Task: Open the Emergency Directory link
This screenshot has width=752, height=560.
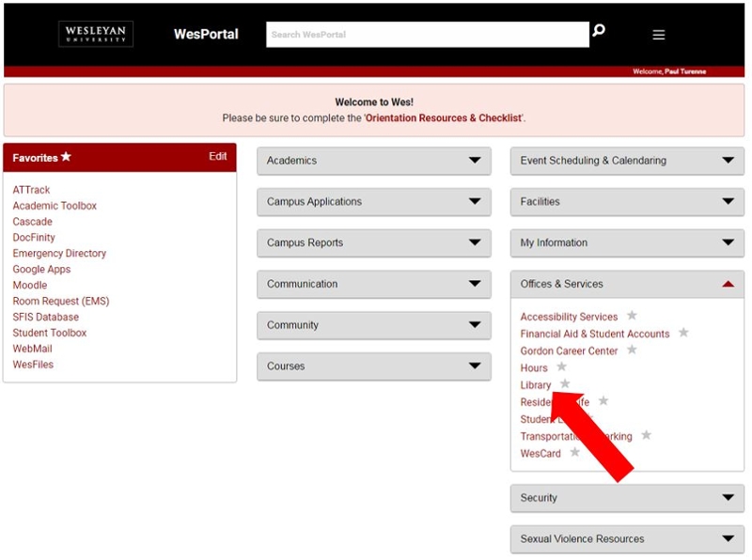Action: coord(59,253)
